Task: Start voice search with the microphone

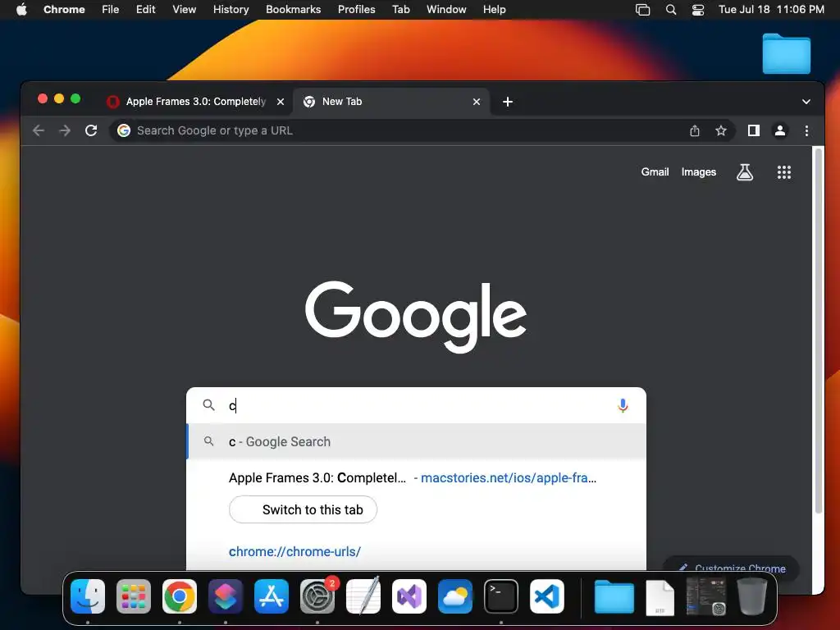Action: point(623,405)
